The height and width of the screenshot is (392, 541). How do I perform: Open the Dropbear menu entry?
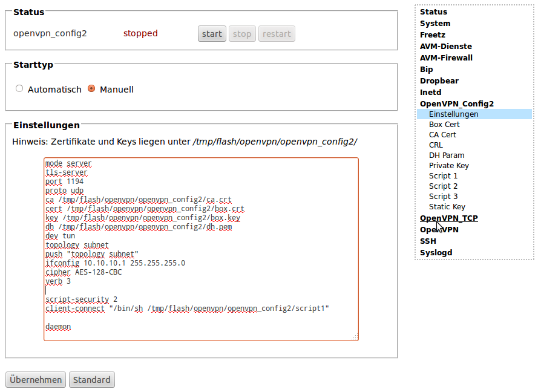[439, 81]
